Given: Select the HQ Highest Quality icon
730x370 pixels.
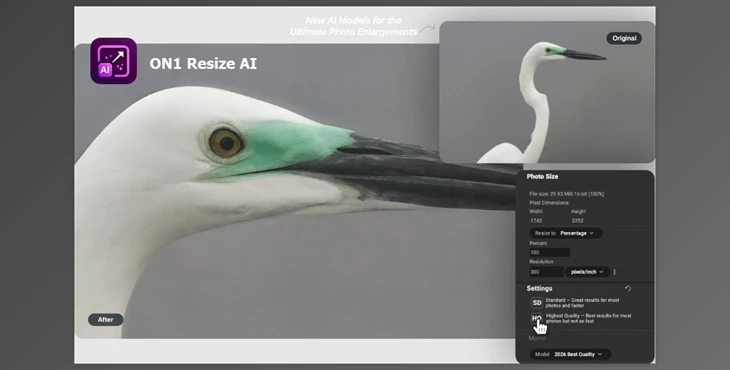Looking at the screenshot, I should click(x=537, y=318).
